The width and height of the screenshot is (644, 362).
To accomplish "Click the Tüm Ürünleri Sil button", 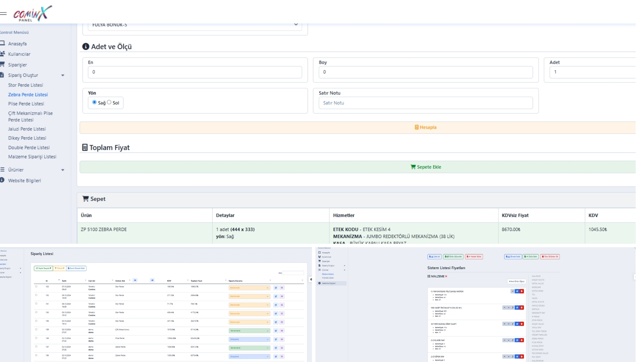I will click(550, 257).
